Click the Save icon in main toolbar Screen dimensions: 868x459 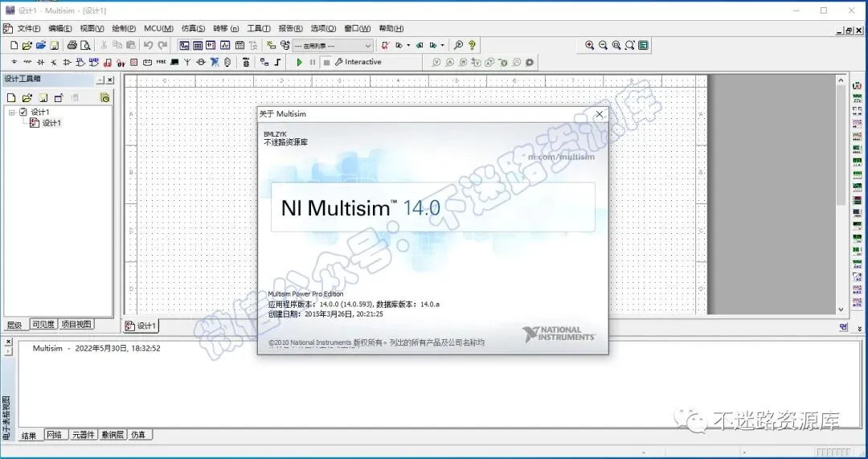pos(55,45)
